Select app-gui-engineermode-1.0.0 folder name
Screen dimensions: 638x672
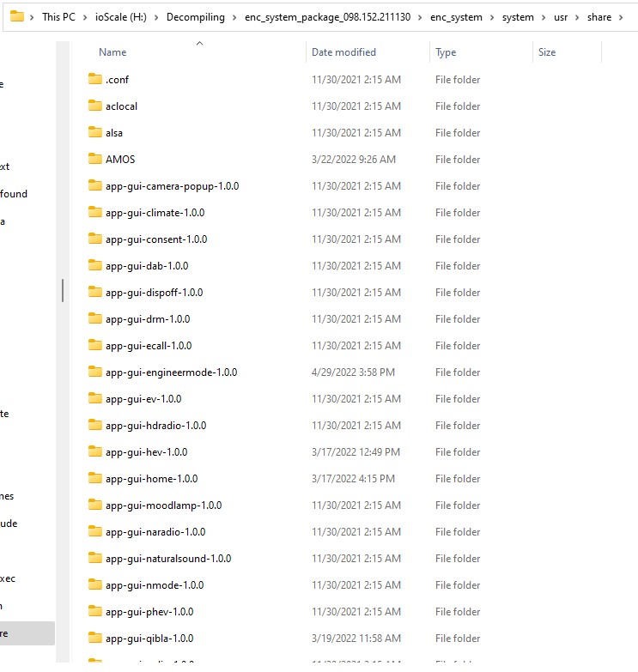coord(171,372)
